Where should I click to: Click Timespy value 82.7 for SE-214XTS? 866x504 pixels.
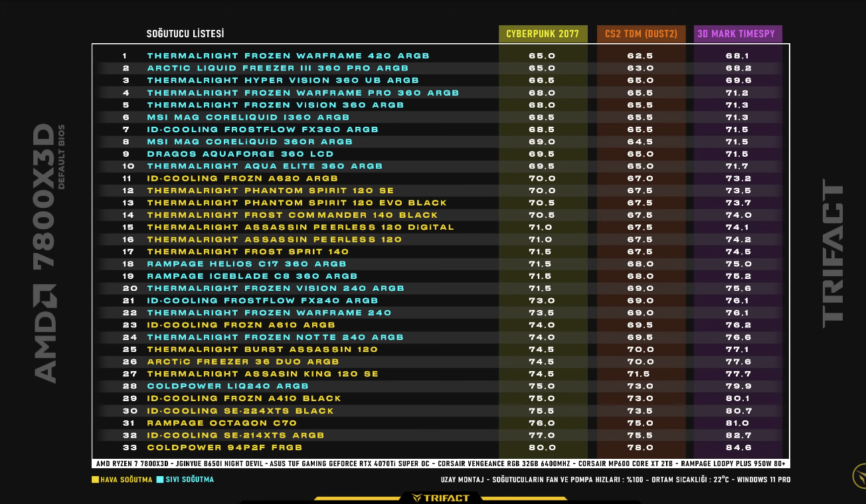coord(738,436)
